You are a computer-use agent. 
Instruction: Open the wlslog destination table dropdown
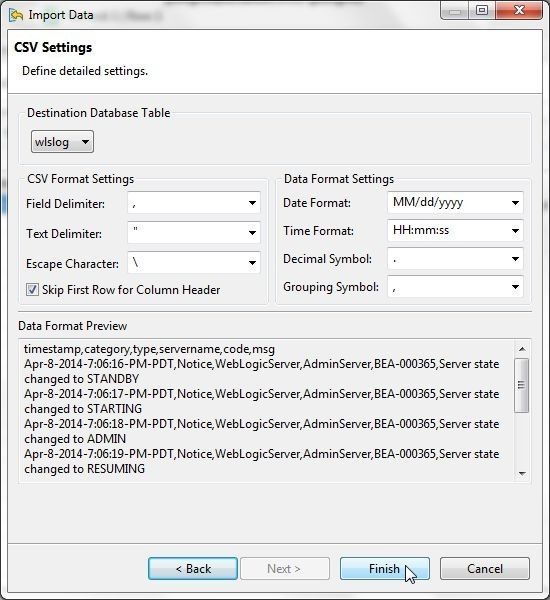(x=62, y=142)
